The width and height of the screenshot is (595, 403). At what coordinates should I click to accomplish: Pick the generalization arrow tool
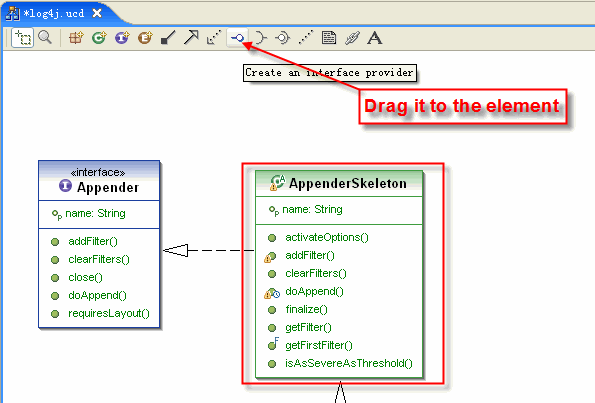[x=191, y=38]
